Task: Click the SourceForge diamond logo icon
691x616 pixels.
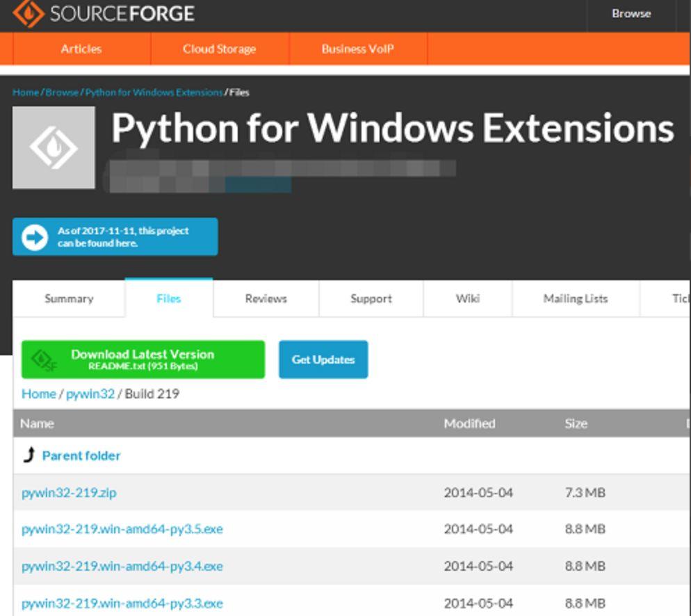Action: (29, 13)
